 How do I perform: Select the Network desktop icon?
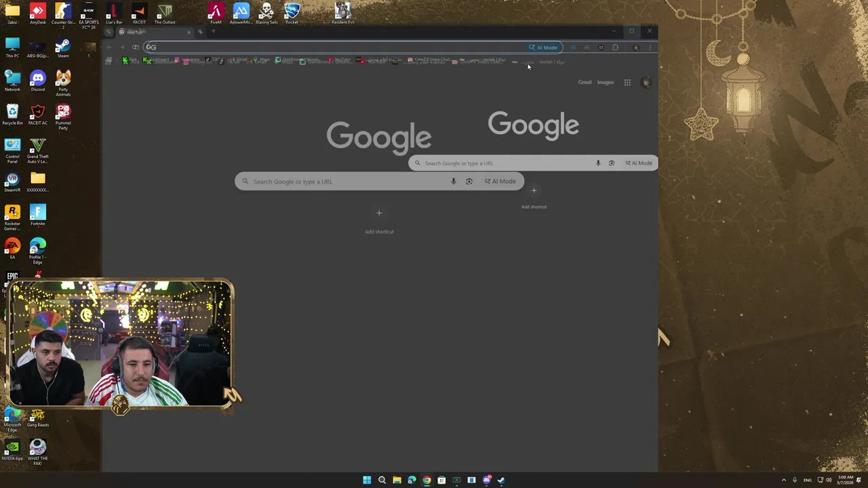tap(12, 81)
